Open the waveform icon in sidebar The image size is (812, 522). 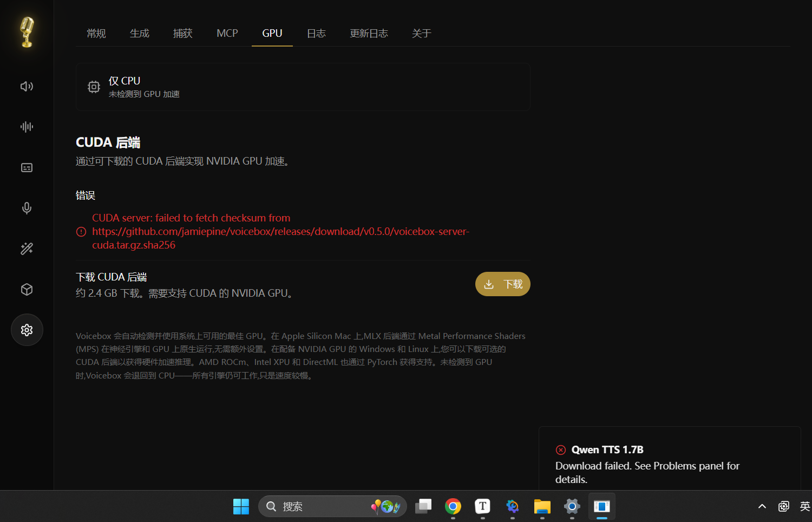coord(27,127)
